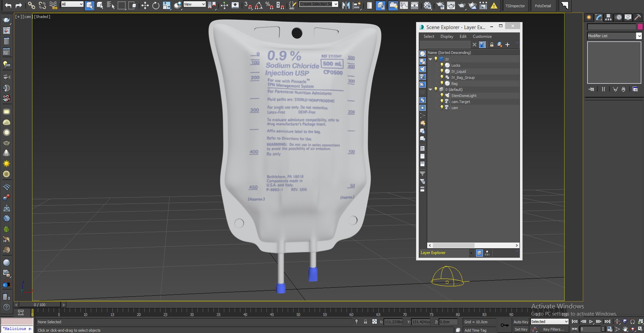Click the Undo arrow in the main toolbar

pyautogui.click(x=8, y=5)
